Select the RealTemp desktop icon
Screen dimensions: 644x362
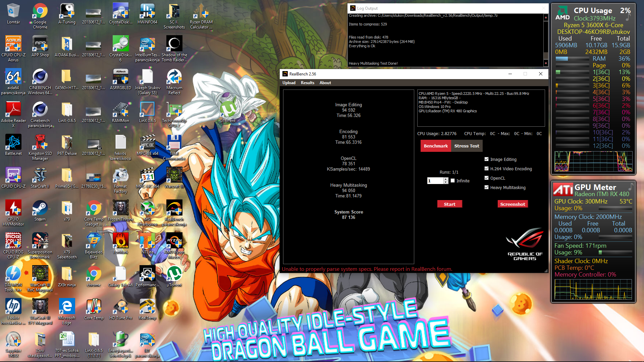(x=147, y=309)
